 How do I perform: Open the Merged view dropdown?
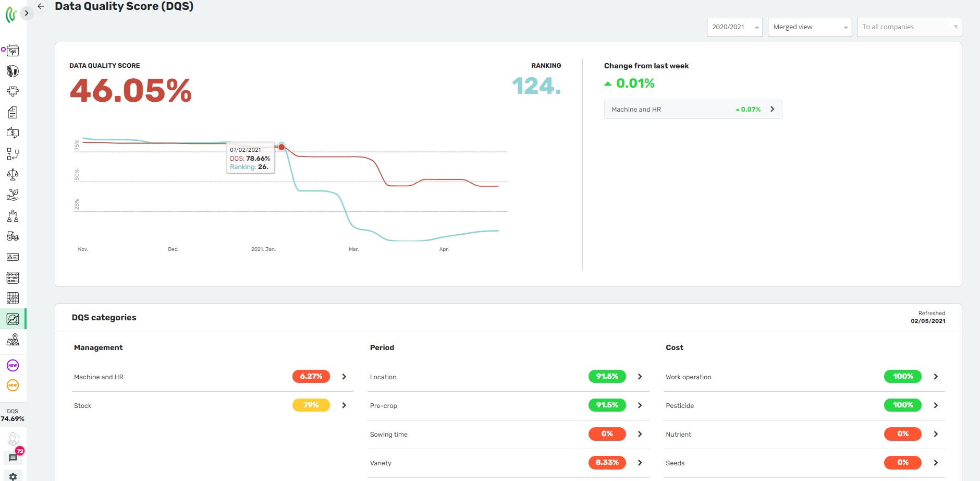click(x=809, y=27)
